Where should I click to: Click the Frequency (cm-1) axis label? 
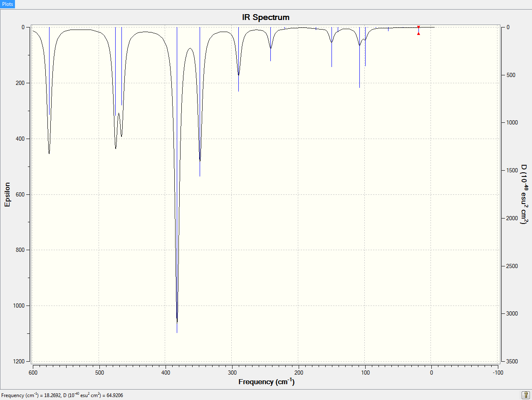[266, 382]
